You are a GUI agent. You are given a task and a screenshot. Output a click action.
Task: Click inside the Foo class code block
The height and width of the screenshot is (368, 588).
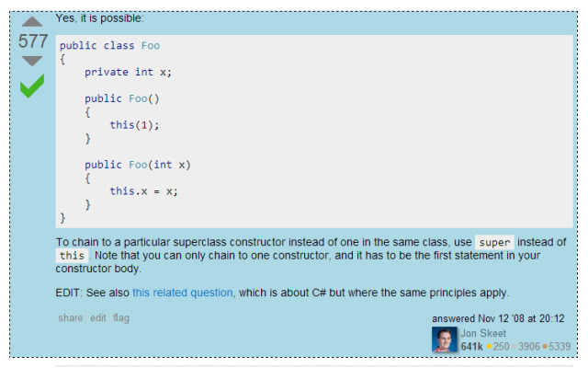(314, 132)
